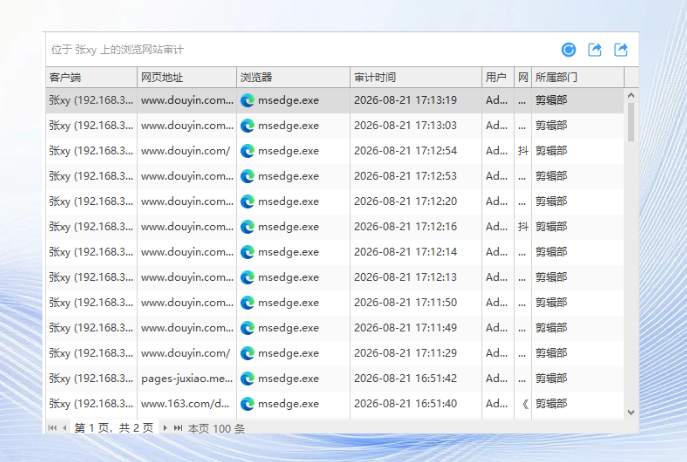
Task: Click Edge icon in the 16:51:42 row
Action: click(248, 378)
